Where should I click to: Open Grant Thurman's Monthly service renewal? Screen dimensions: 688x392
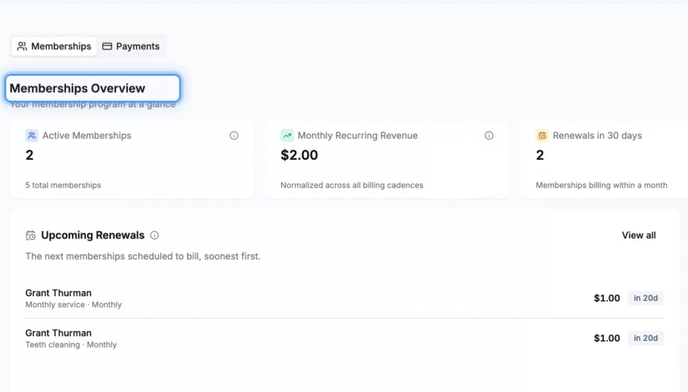[344, 298]
